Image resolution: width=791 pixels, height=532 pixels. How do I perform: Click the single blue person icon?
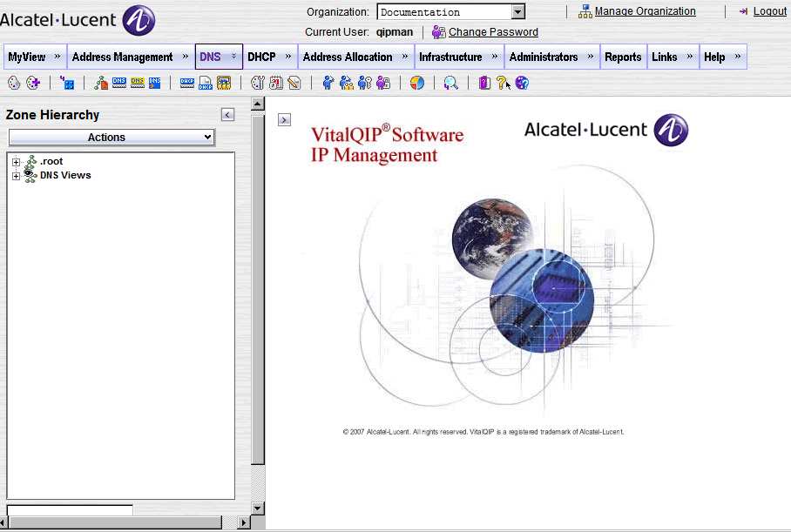tap(328, 83)
